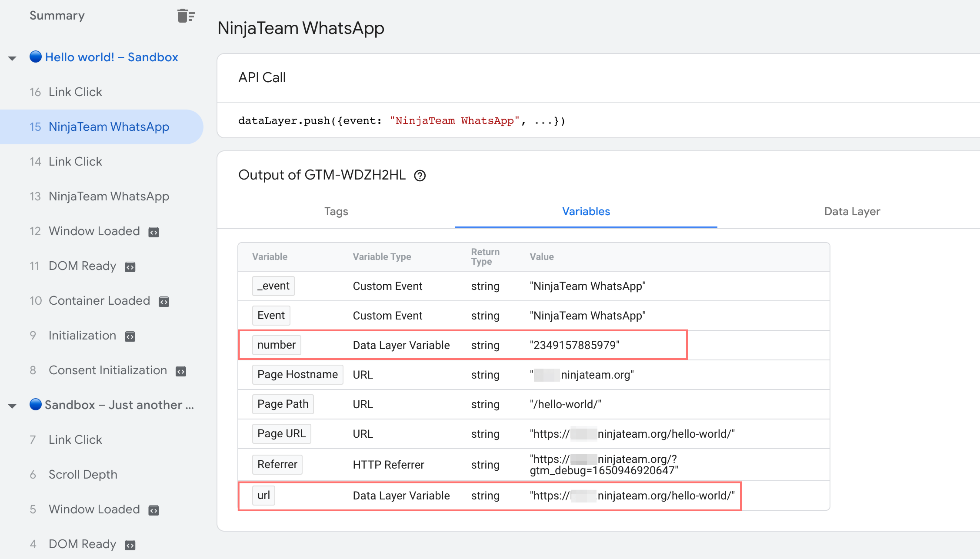The width and height of the screenshot is (980, 559).
Task: Click code icon beside DOM Ready event 11
Action: (130, 267)
